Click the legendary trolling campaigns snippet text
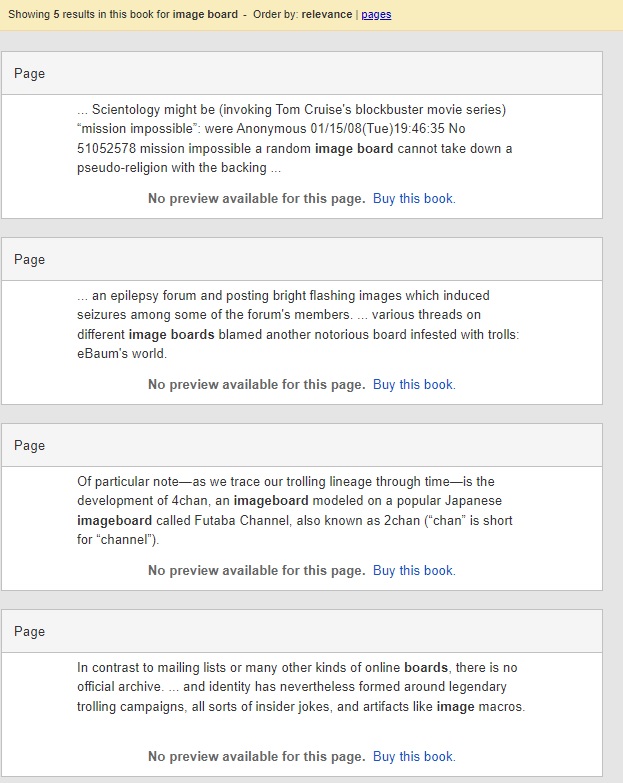The width and height of the screenshot is (623, 783). 300,687
